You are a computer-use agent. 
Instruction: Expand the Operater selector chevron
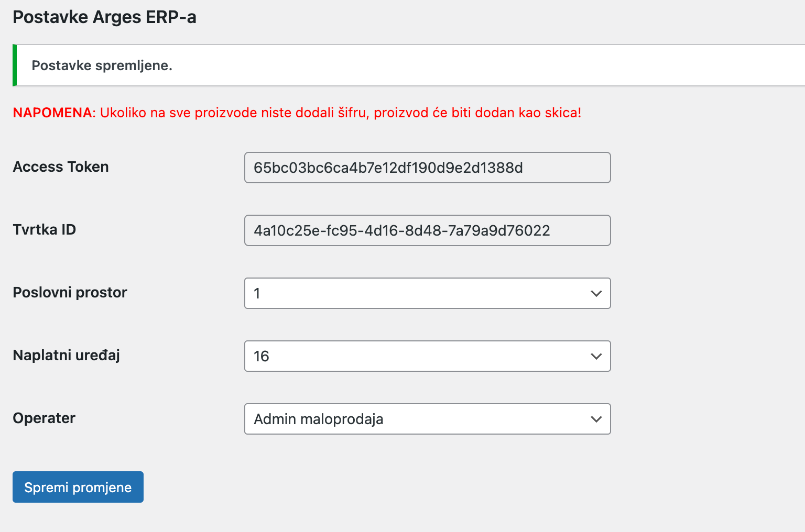click(x=595, y=419)
